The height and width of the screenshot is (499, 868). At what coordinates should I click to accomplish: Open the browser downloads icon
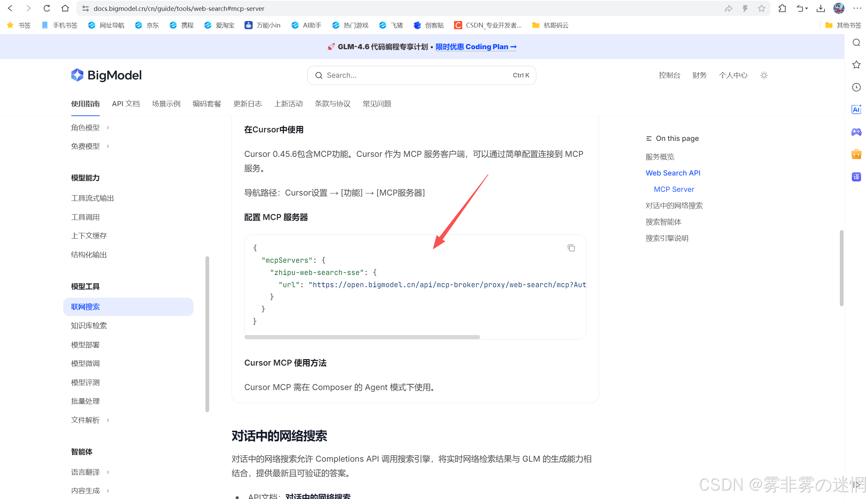(x=820, y=8)
